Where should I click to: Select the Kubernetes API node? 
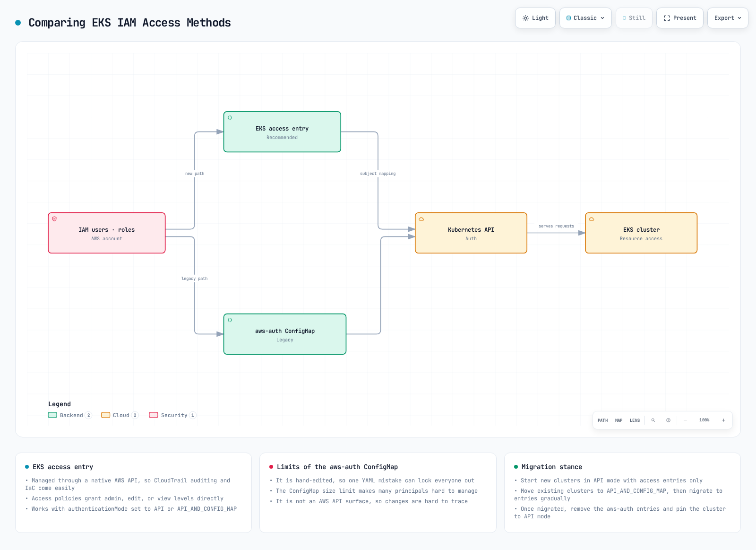tap(471, 233)
